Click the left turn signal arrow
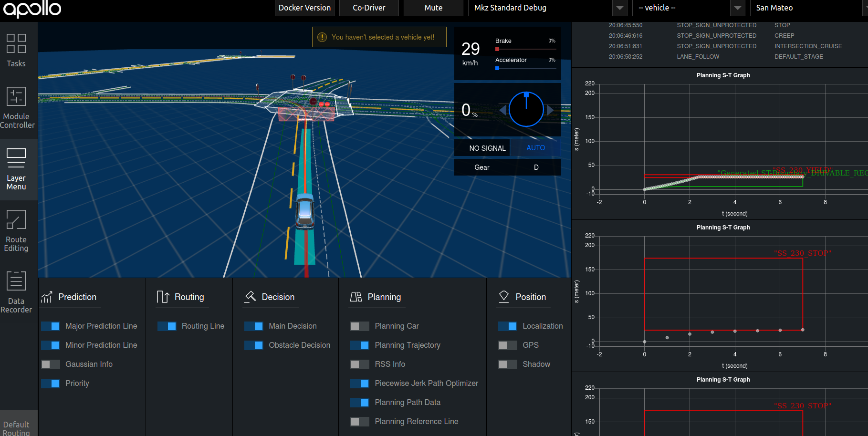The height and width of the screenshot is (436, 868). point(503,110)
